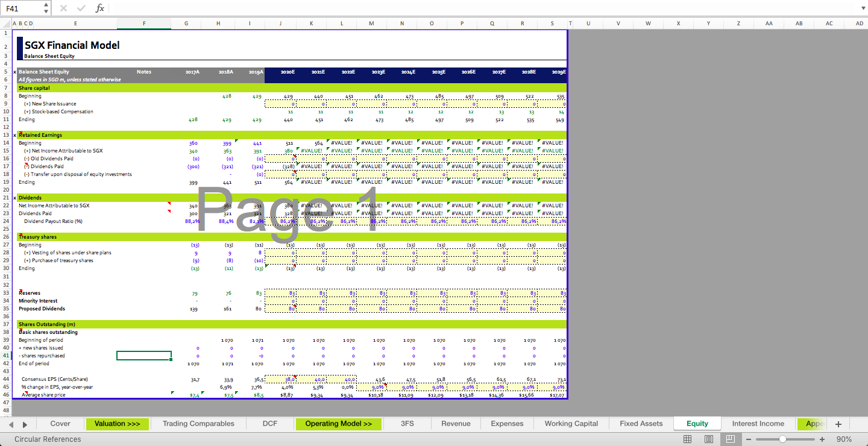This screenshot has height=446, width=868.
Task: Add a new sheet with plus button
Action: tap(838, 424)
